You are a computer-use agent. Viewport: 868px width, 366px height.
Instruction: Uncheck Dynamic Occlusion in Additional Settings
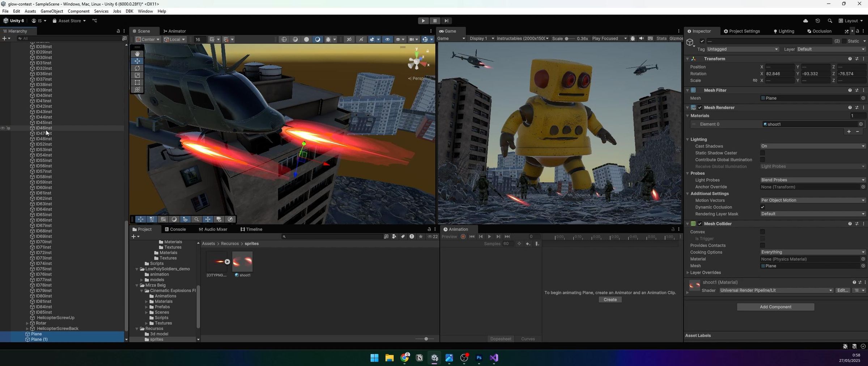click(x=763, y=207)
